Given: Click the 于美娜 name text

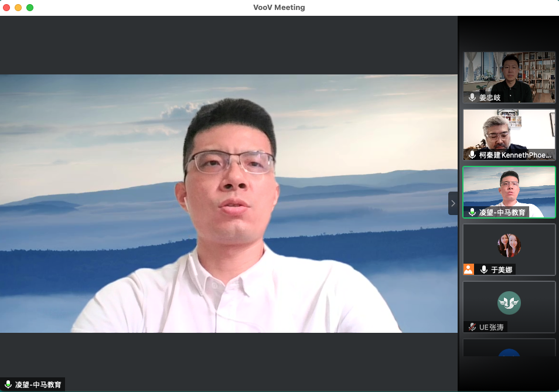Looking at the screenshot, I should [502, 270].
